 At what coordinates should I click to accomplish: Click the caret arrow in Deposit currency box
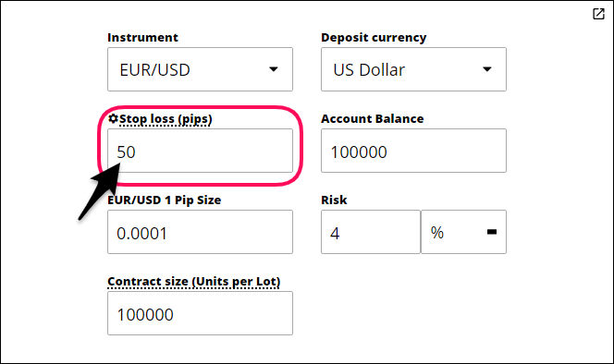pyautogui.click(x=486, y=69)
